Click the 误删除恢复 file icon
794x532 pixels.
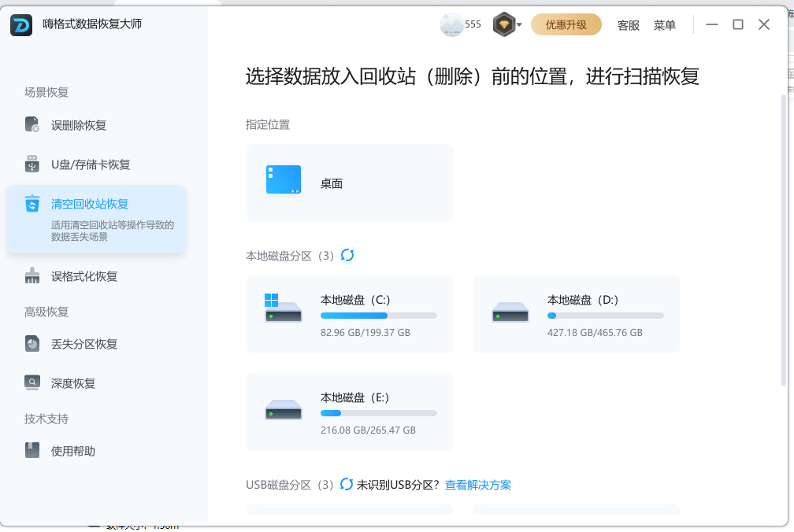point(32,125)
